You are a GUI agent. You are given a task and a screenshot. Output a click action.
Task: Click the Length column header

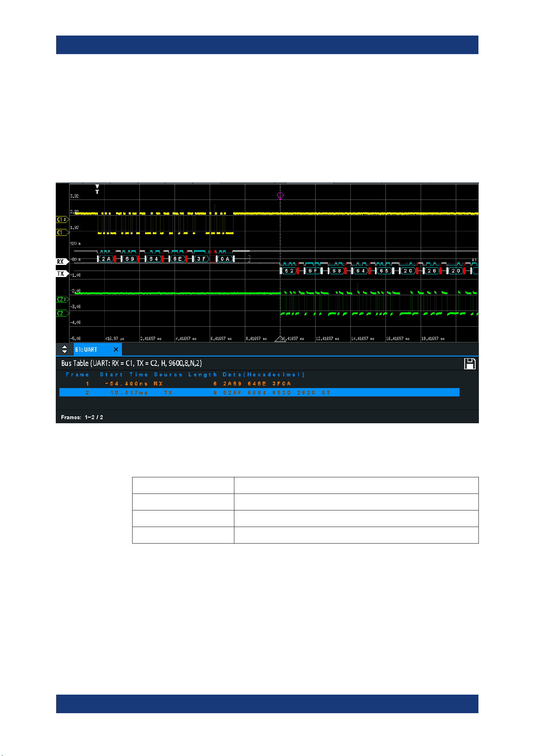[x=202, y=375]
